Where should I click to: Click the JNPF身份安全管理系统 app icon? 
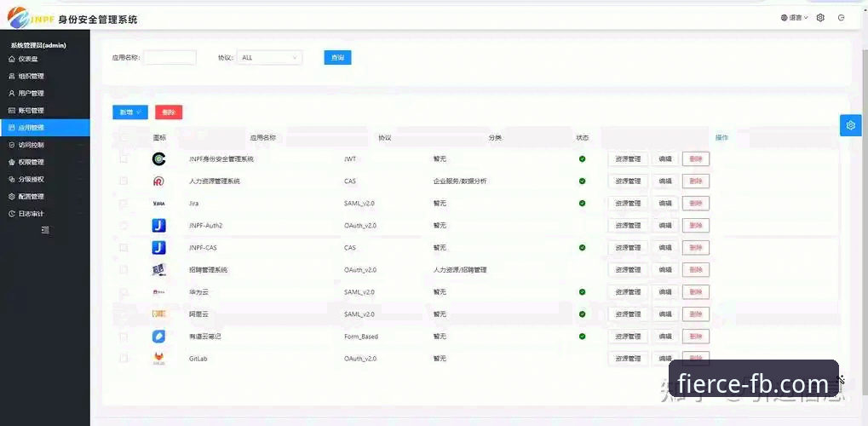(159, 159)
